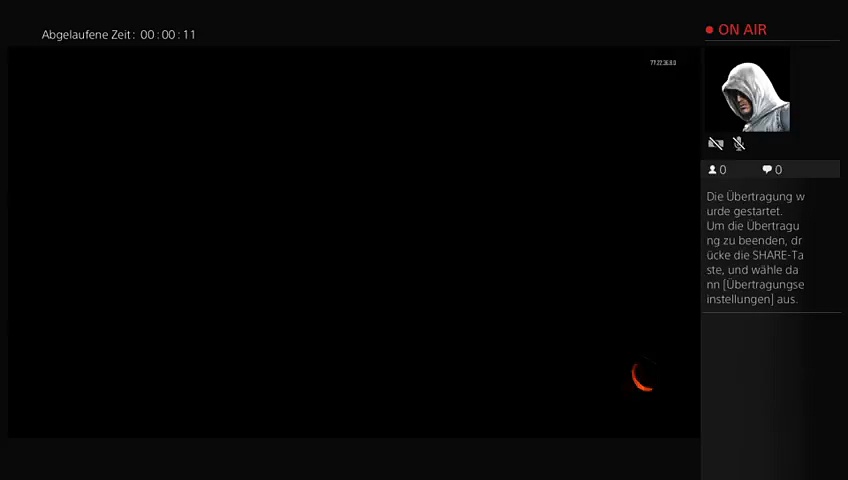
Task: Click the elapsed timer 00:00:11
Action: pyautogui.click(x=168, y=35)
